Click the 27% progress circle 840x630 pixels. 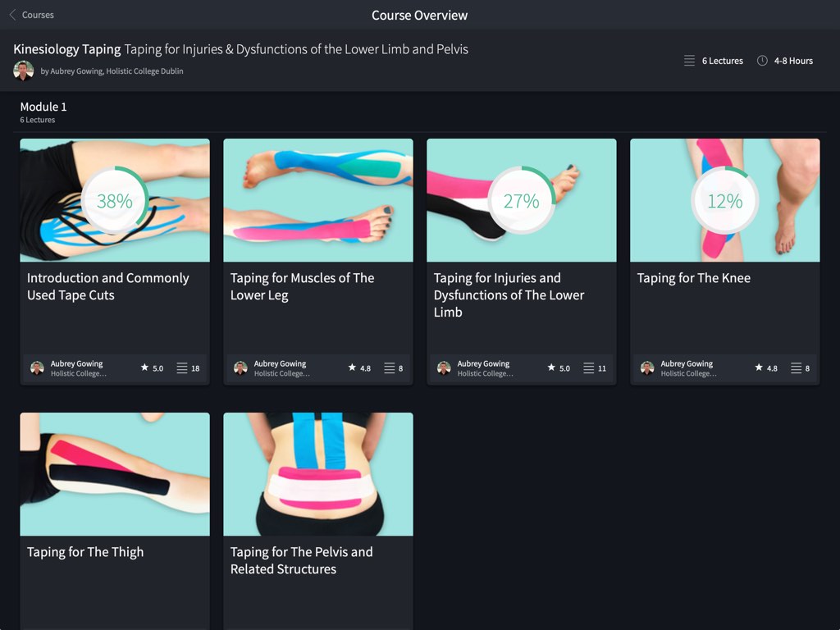(521, 200)
